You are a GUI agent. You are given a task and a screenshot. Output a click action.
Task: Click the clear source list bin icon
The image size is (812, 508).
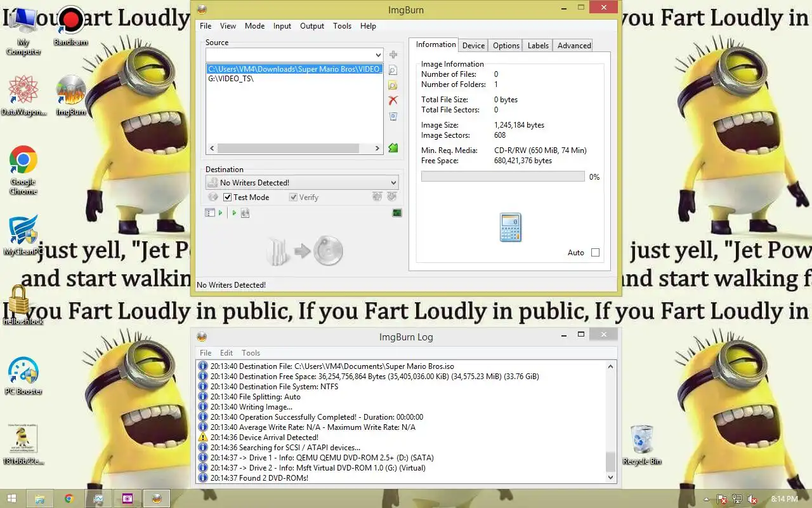coord(393,116)
